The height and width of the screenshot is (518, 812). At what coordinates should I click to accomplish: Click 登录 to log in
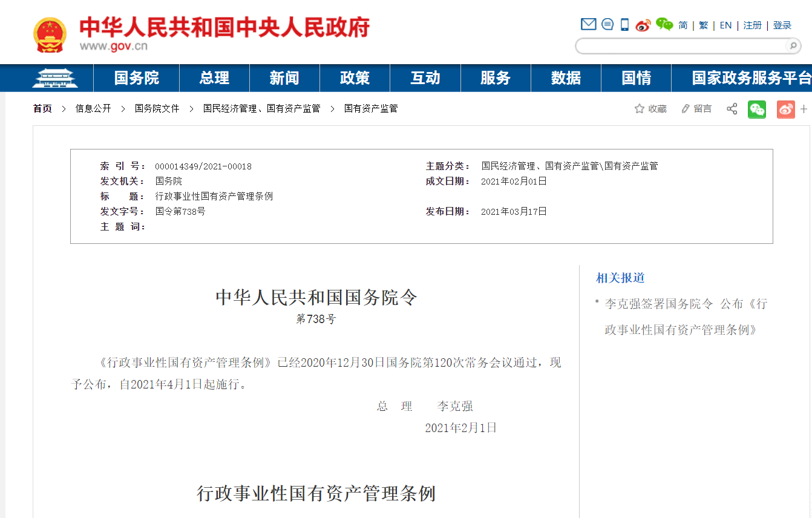(x=782, y=25)
